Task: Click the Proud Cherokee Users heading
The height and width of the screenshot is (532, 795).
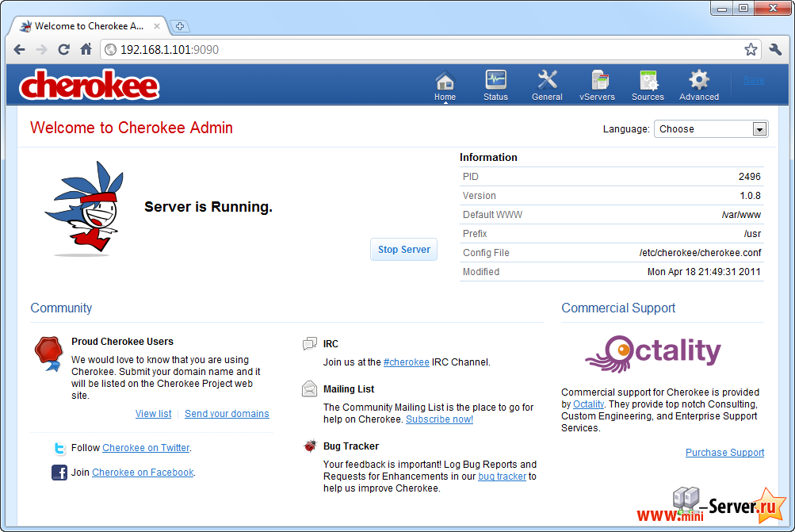Action: tap(122, 341)
